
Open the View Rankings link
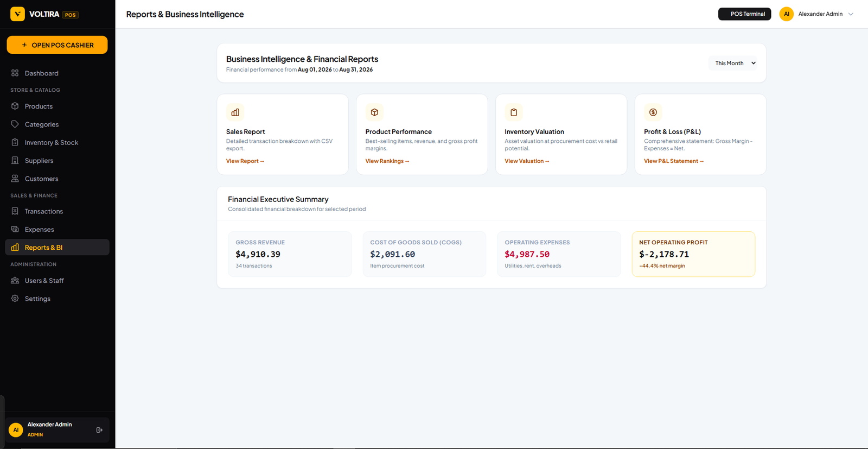387,161
